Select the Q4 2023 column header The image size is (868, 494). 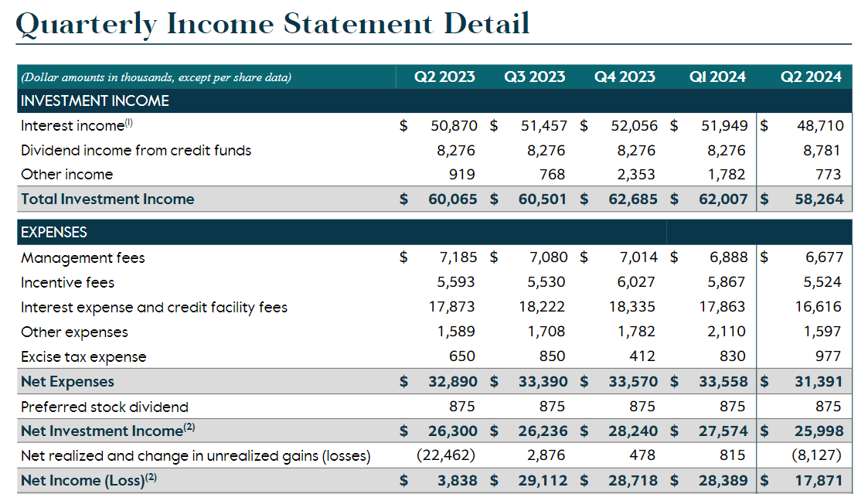625,77
